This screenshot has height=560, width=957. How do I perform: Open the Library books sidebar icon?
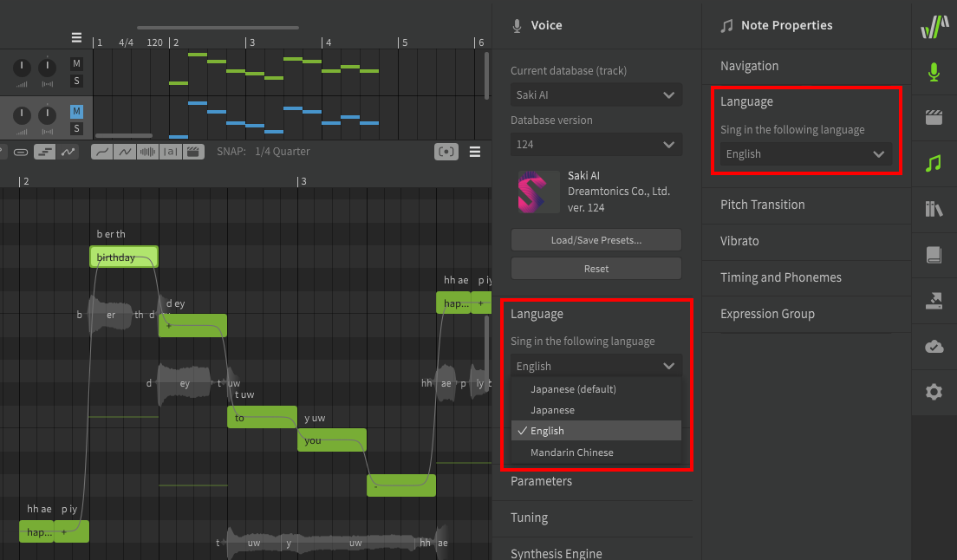coord(934,209)
